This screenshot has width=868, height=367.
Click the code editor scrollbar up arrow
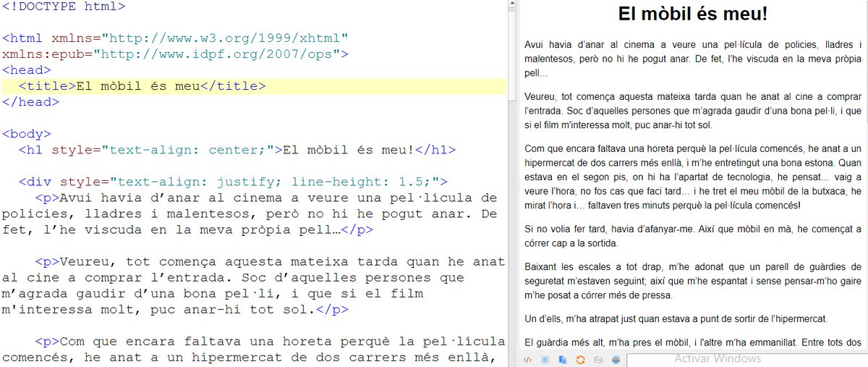(x=511, y=4)
